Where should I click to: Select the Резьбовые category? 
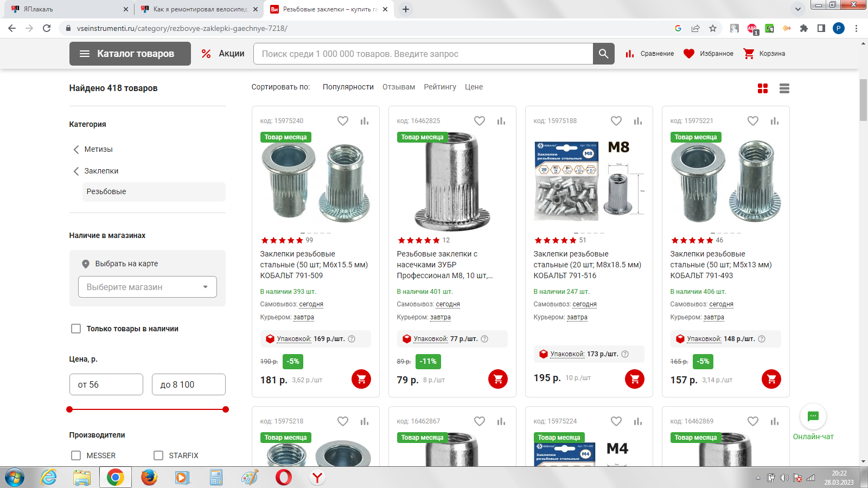[154, 192]
